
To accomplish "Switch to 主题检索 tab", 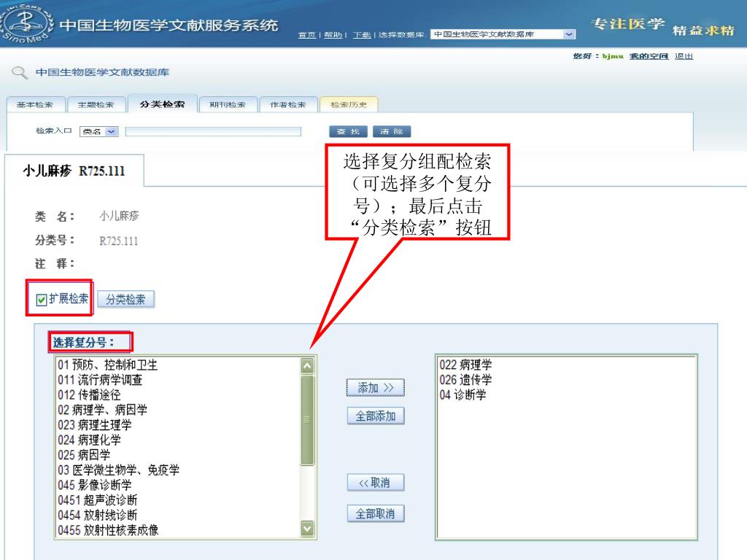I will [x=96, y=105].
